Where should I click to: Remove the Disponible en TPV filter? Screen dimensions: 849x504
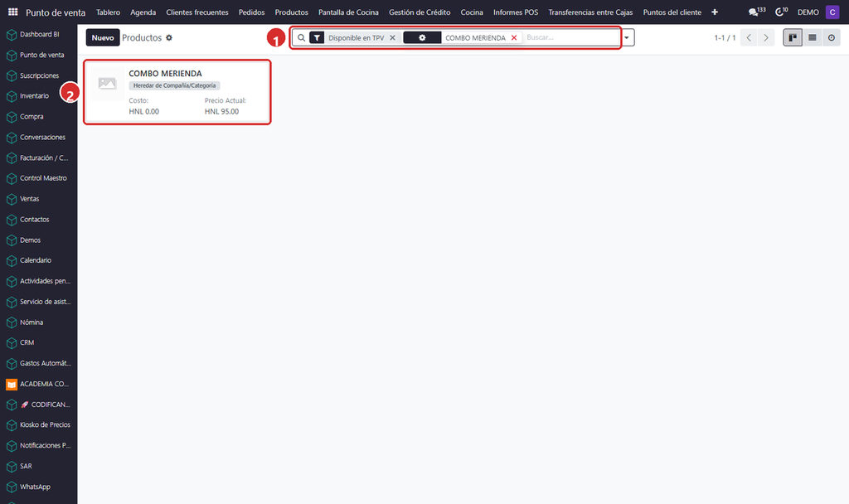(392, 38)
